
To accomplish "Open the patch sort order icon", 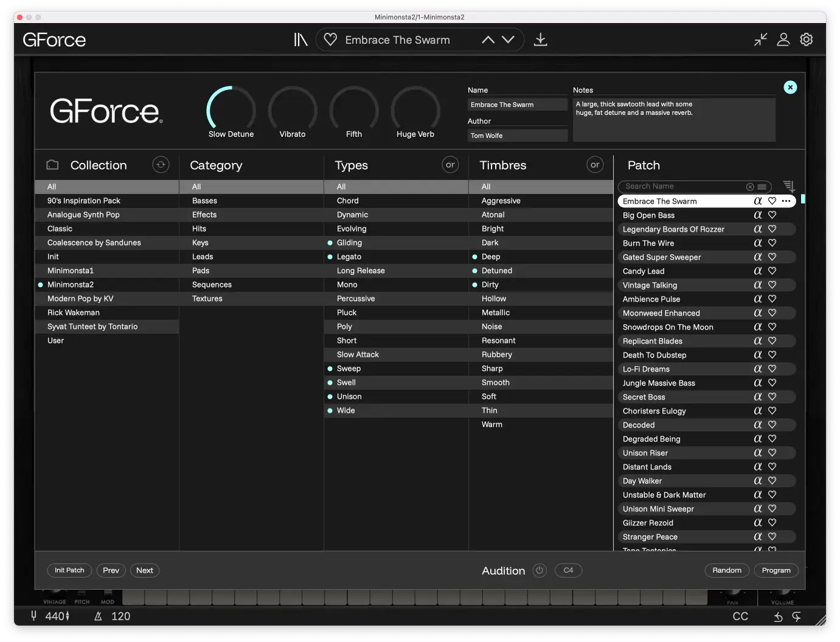I will point(789,186).
